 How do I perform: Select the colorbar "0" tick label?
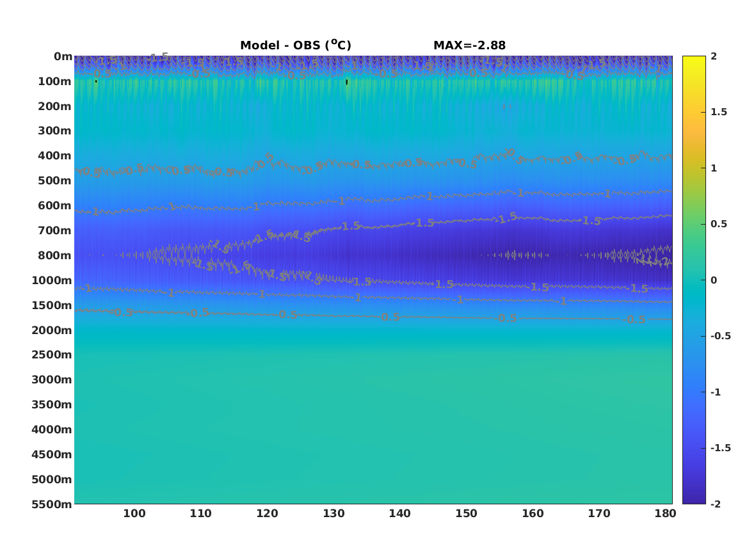[714, 280]
